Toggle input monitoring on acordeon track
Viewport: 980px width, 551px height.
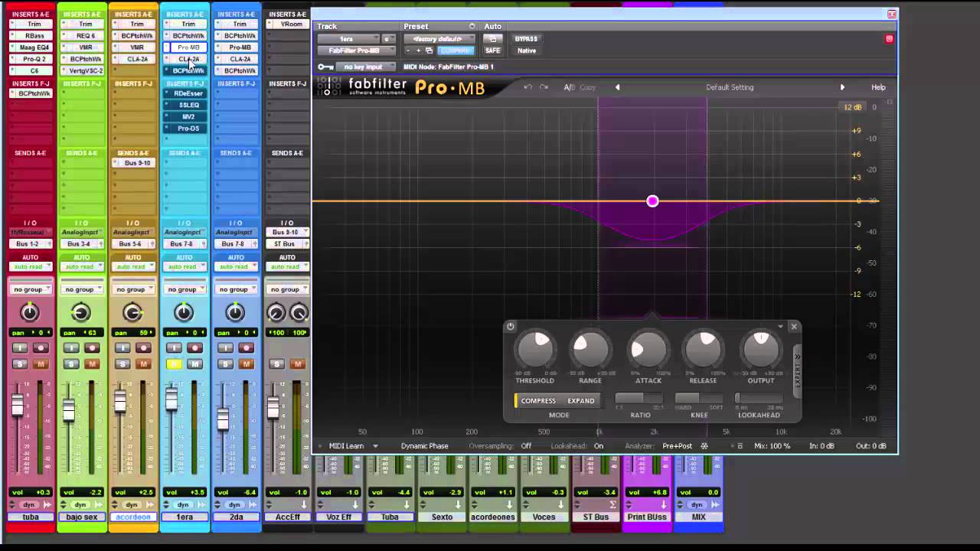coord(122,348)
